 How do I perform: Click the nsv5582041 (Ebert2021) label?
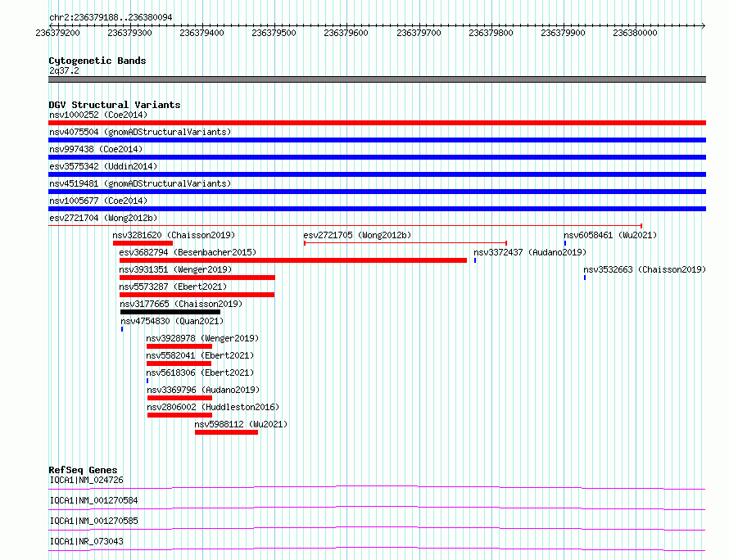point(200,355)
